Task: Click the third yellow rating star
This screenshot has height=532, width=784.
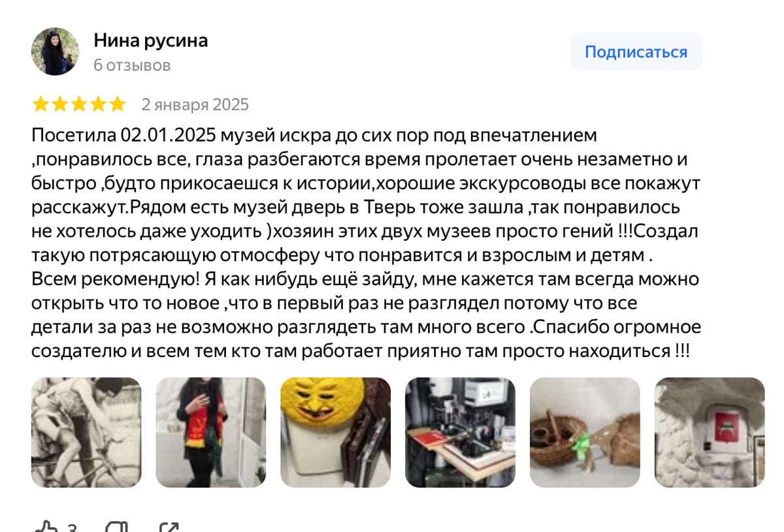Action: point(78,104)
